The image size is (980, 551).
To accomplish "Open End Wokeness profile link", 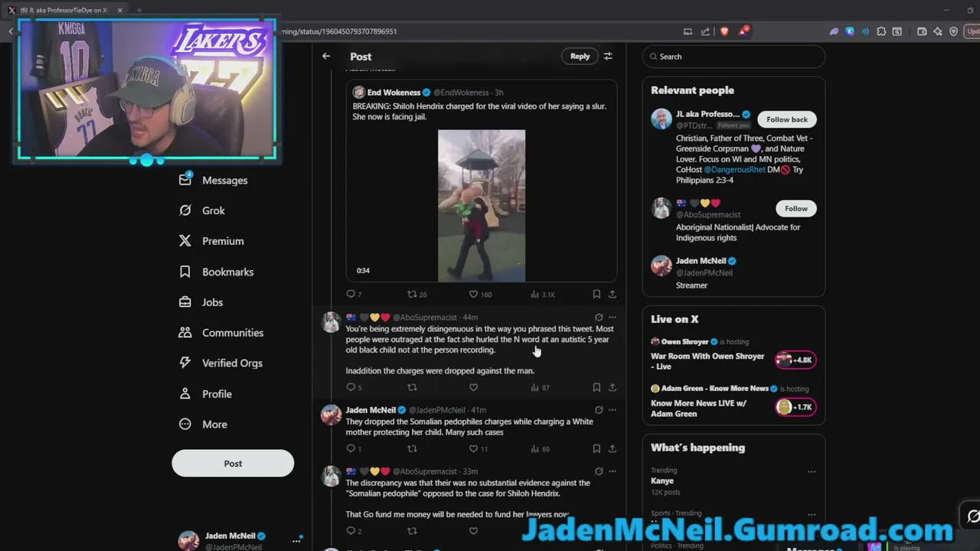I will tap(394, 93).
